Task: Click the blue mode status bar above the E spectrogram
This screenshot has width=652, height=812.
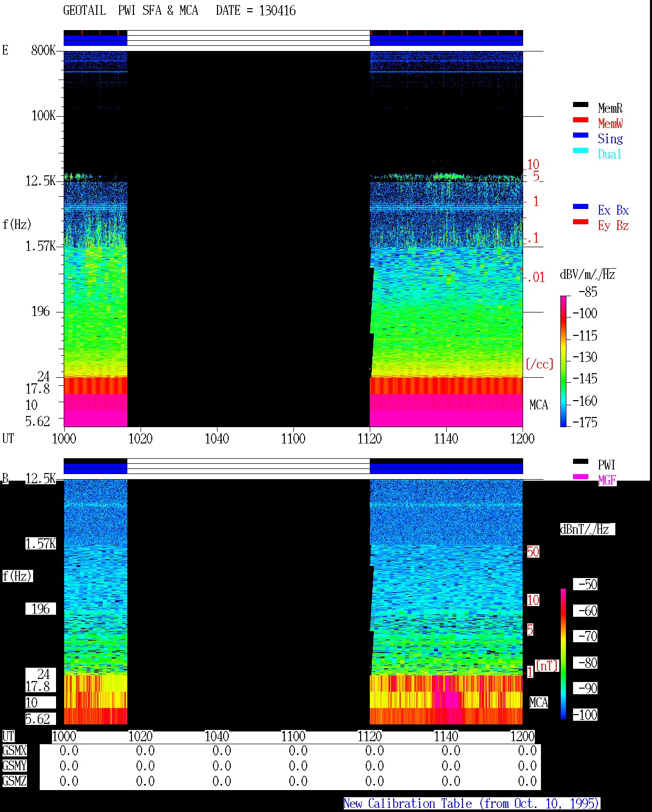Action: 293,41
